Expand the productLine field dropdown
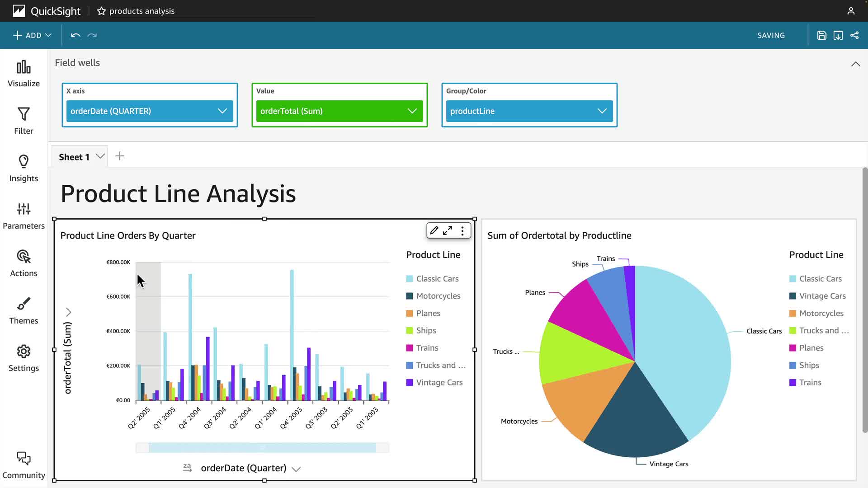 click(602, 111)
